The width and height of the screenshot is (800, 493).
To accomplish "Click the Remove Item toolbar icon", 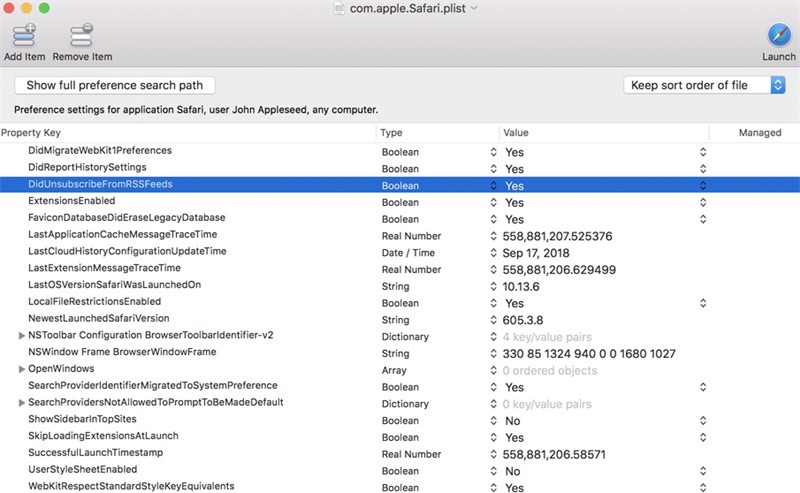I will [82, 36].
